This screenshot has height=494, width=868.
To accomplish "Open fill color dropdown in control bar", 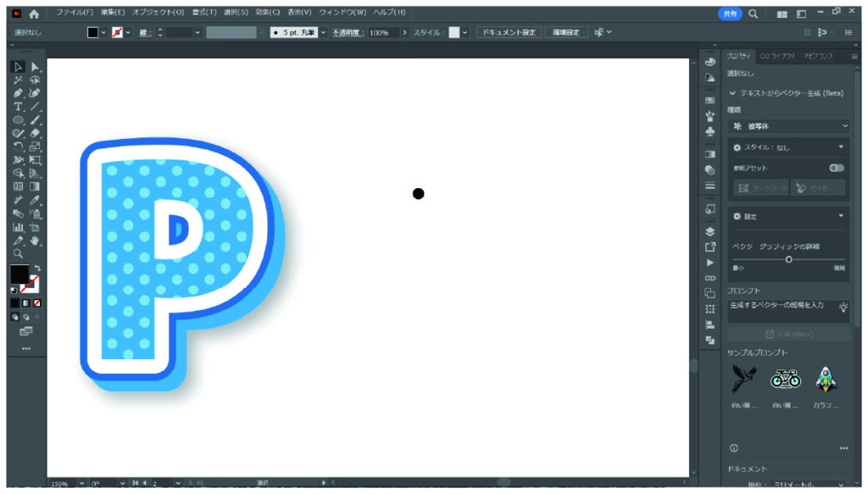I will coord(103,33).
